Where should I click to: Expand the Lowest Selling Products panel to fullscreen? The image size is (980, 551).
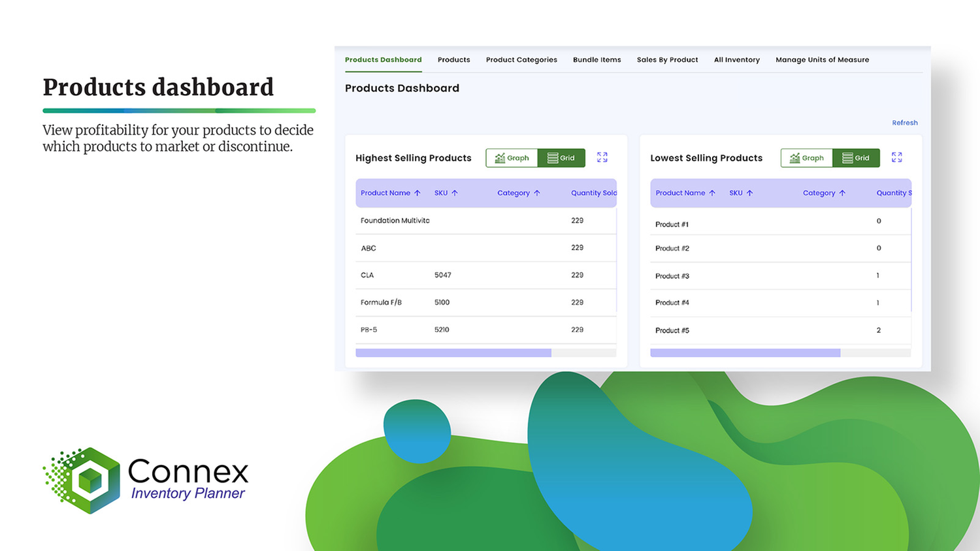(x=897, y=157)
